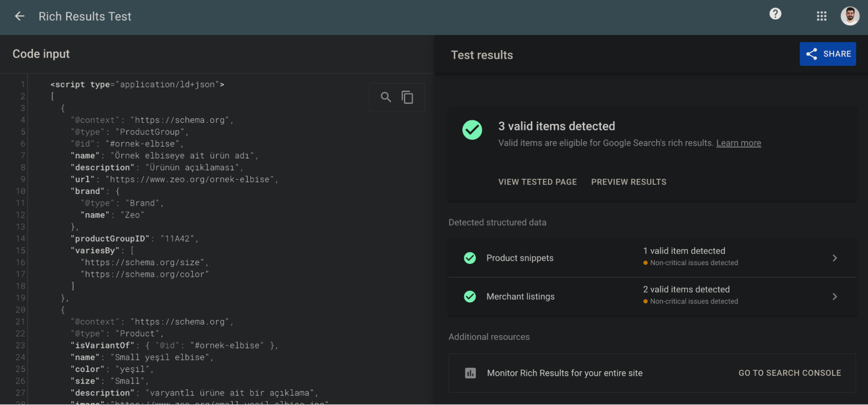Click '2 valid items detected' text
Image resolution: width=868 pixels, height=405 pixels.
pyautogui.click(x=686, y=289)
